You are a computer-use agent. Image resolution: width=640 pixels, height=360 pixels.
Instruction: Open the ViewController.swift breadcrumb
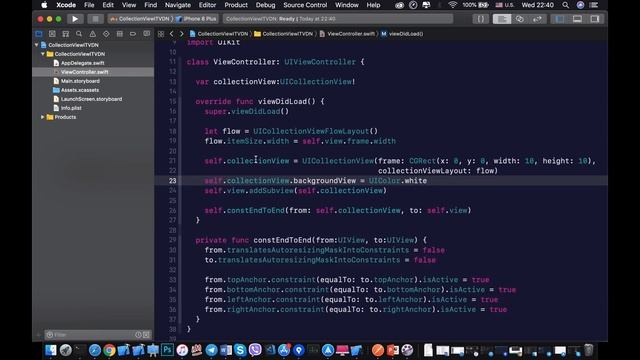click(347, 34)
